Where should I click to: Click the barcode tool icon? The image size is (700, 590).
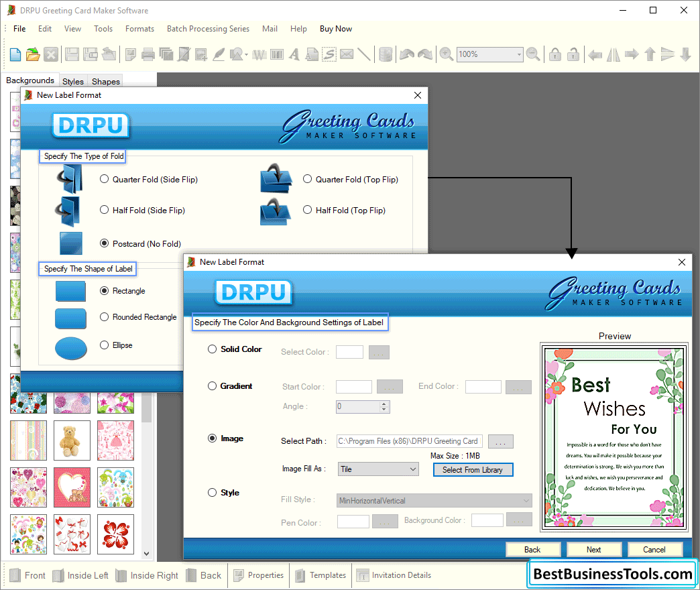tap(277, 54)
